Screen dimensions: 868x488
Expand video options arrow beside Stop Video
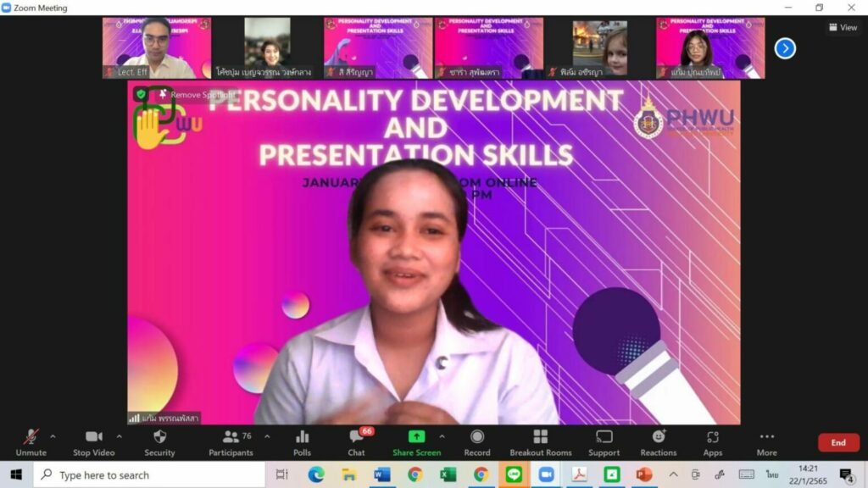(x=119, y=436)
